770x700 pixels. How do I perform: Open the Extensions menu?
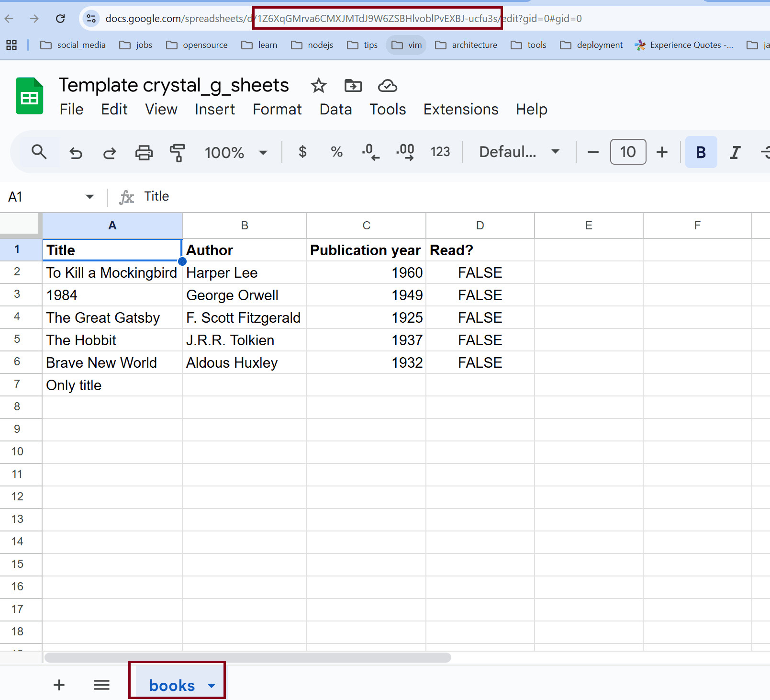(x=461, y=110)
